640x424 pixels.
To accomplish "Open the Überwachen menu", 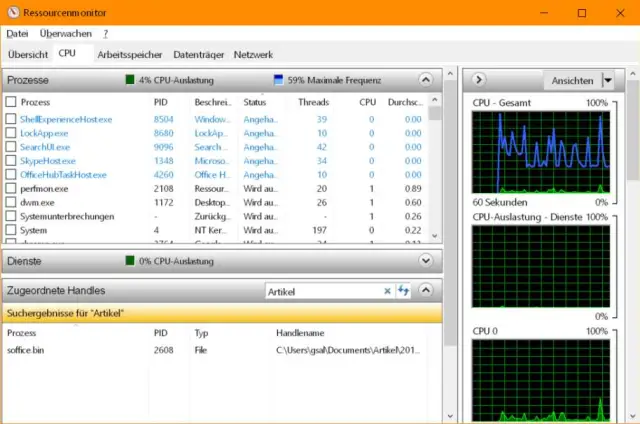I will click(x=65, y=34).
